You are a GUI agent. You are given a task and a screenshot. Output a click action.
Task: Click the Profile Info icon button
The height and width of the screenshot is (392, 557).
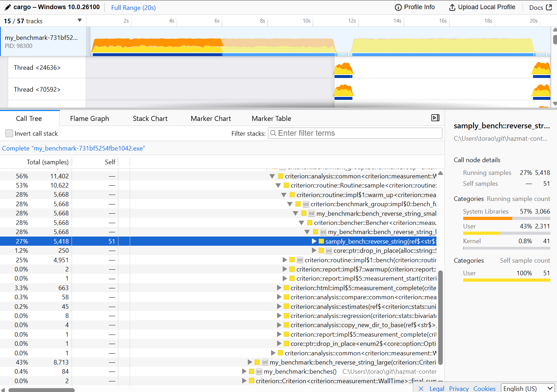coord(398,7)
